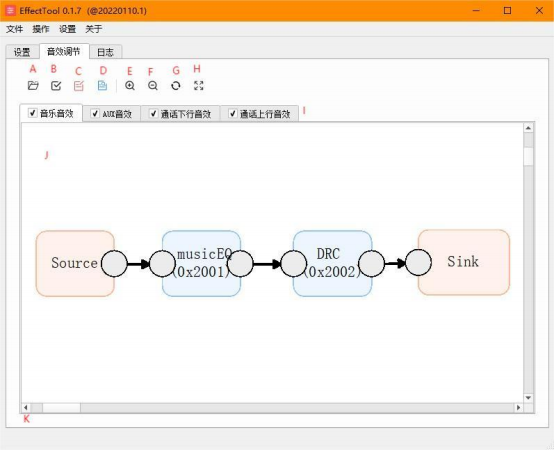
Task: Click the red edit document icon
Action: 79,86
